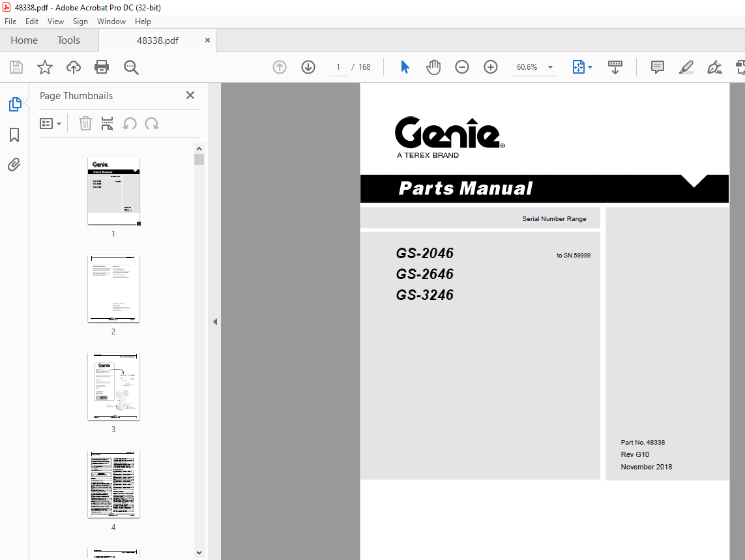Click thumbnails scrollbar up arrow
The width and height of the screenshot is (745, 560).
[x=199, y=149]
